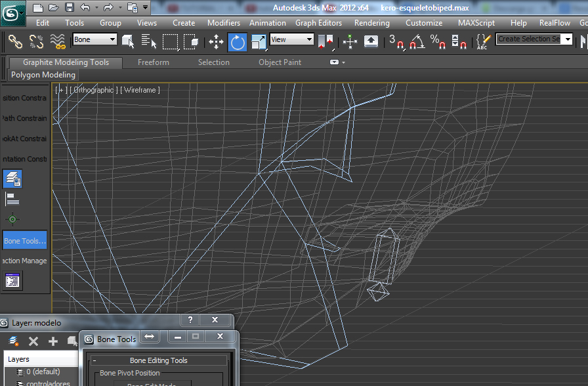
Task: Open the Modifiers menu
Action: (x=224, y=22)
